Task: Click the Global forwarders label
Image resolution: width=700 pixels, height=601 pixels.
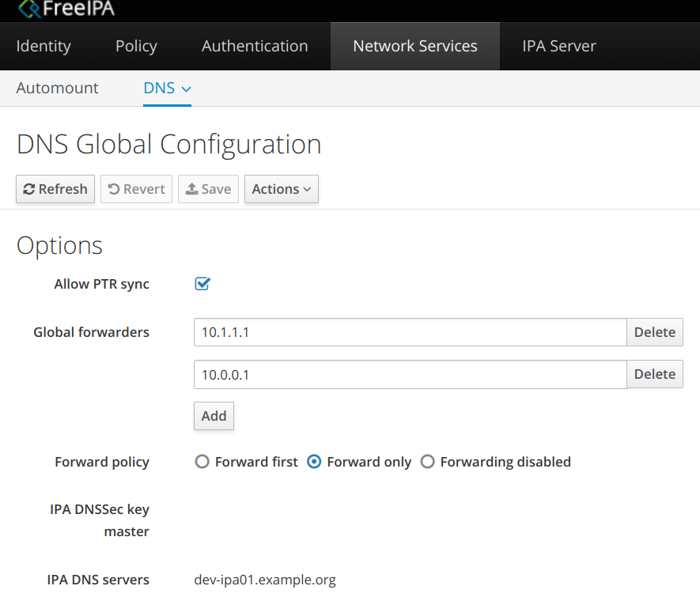Action: [x=91, y=332]
